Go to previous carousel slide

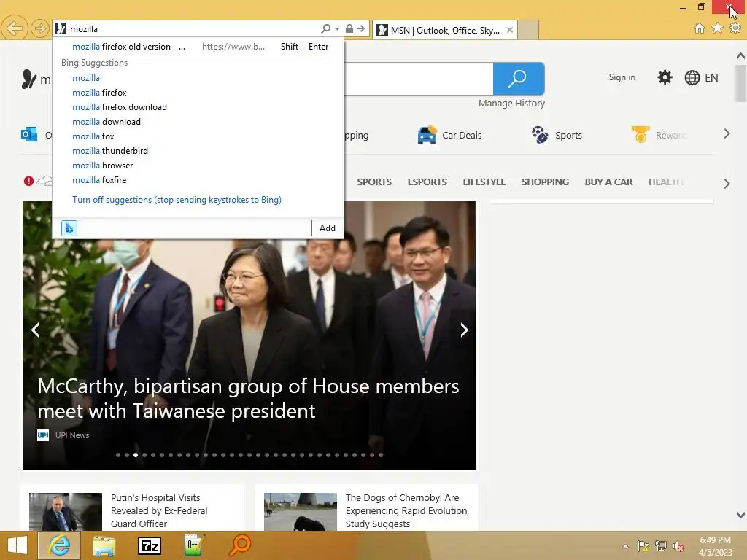(x=35, y=330)
